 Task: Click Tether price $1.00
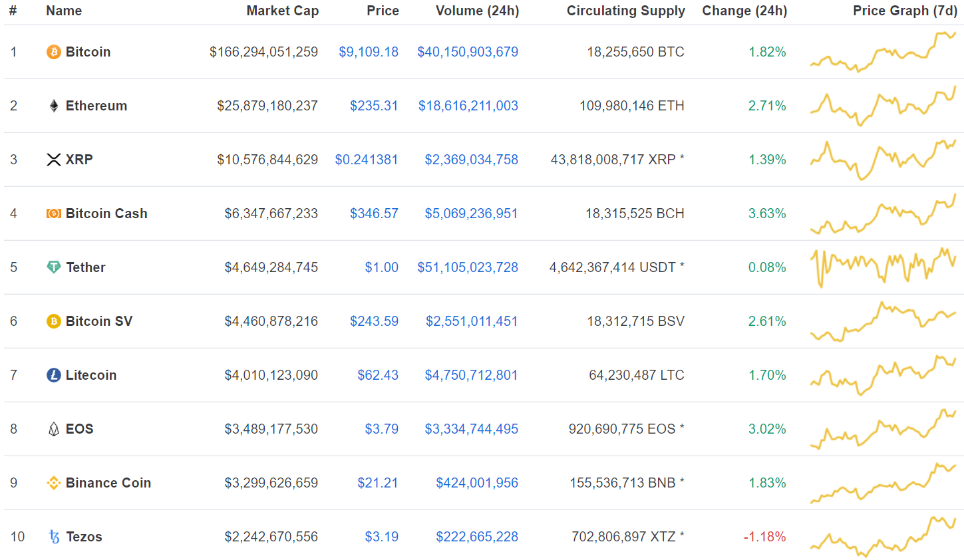tap(382, 267)
